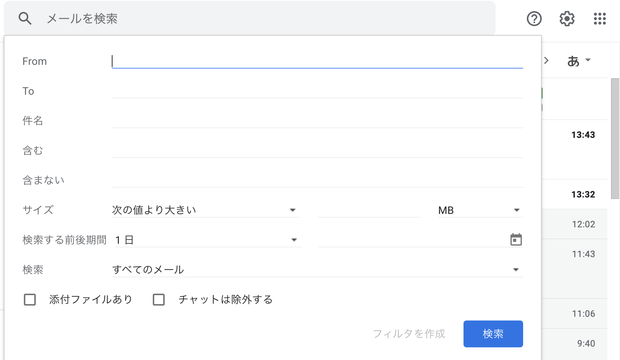Open the あ input method selector
This screenshot has width=620, height=360.
578,61
